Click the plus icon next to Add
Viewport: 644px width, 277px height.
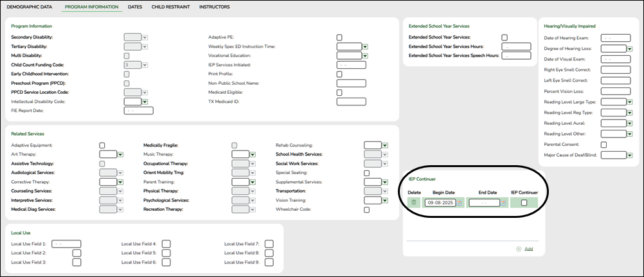tap(519, 249)
